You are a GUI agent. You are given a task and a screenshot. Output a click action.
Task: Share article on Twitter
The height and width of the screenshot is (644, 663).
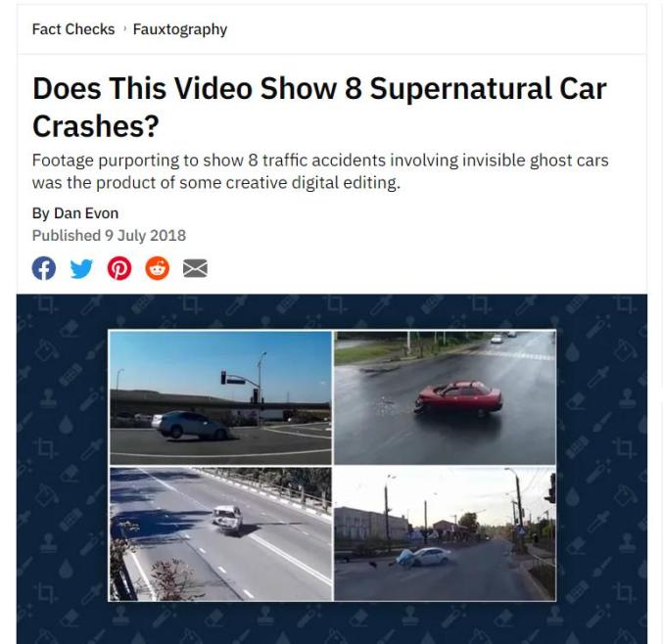tap(81, 268)
